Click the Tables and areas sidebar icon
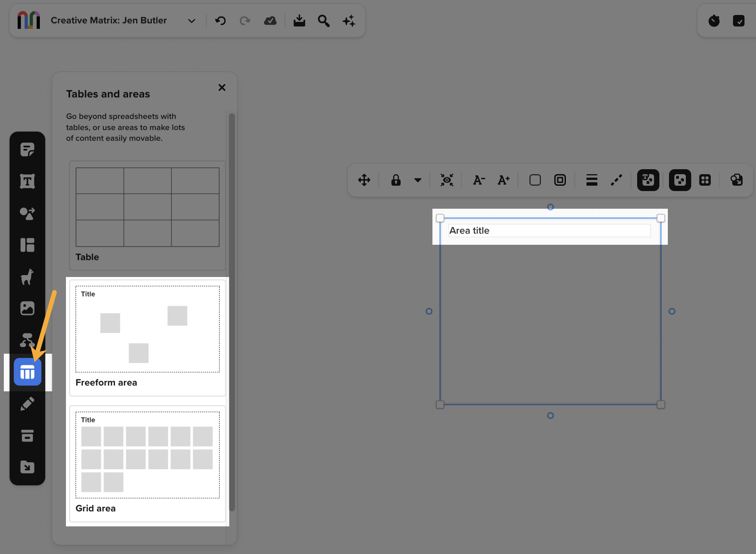756x554 pixels. pos(28,372)
